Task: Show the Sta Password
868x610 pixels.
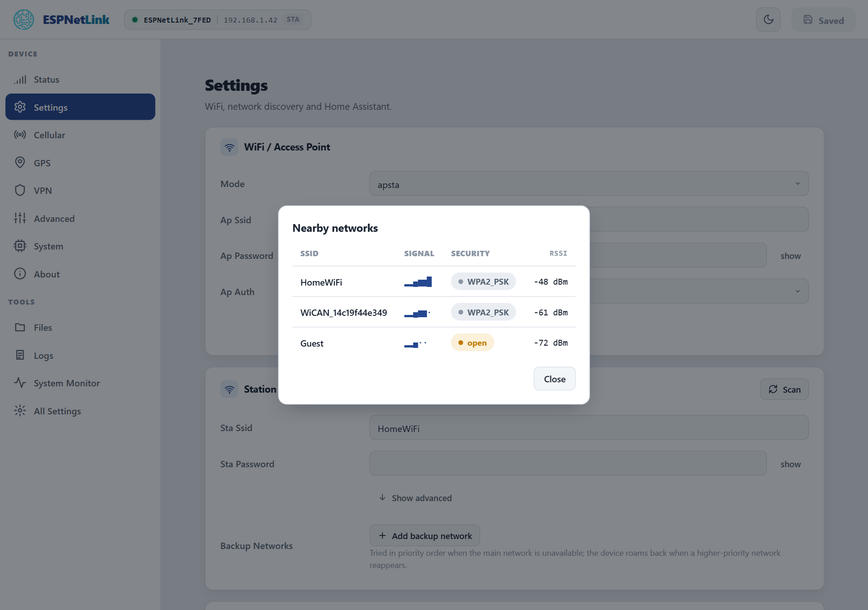Action: pos(790,464)
